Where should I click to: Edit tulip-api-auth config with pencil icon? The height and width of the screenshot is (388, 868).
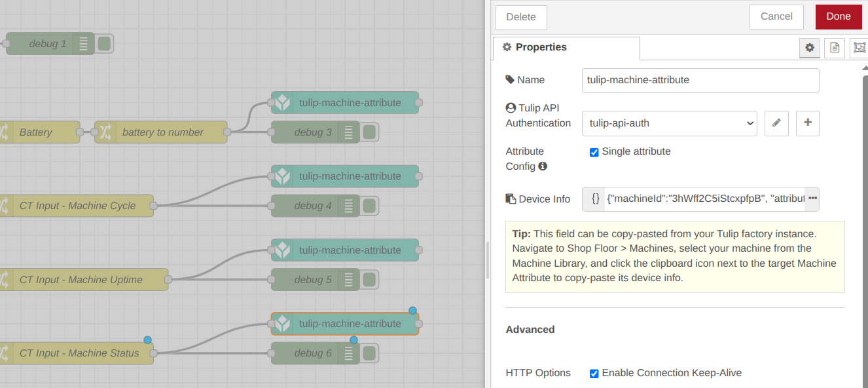776,123
